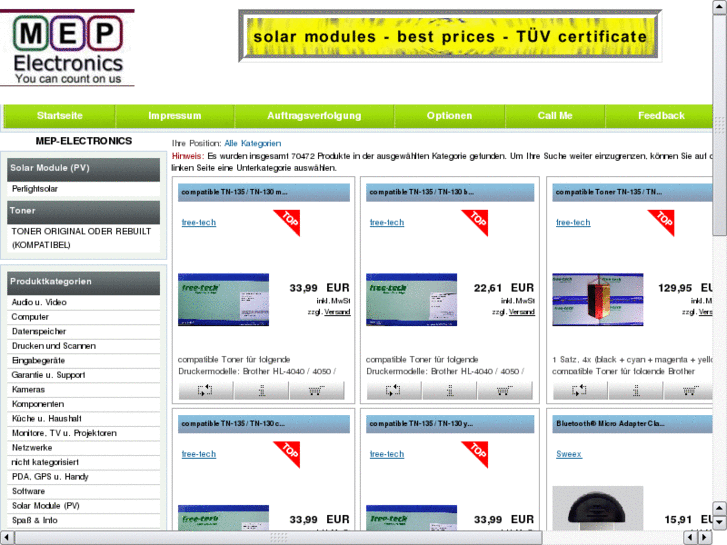Open Drucken und Scannen category
This screenshot has width=727, height=545.
[83, 346]
